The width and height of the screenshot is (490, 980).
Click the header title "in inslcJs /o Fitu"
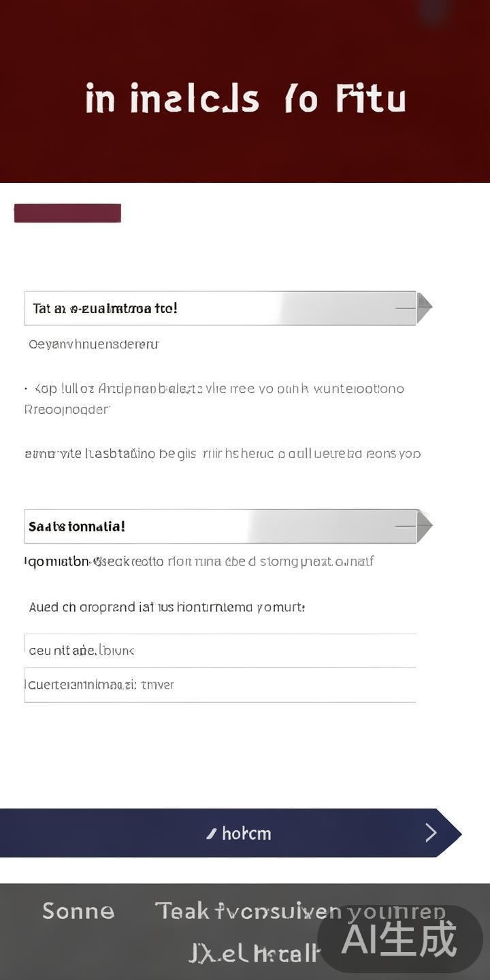(245, 99)
